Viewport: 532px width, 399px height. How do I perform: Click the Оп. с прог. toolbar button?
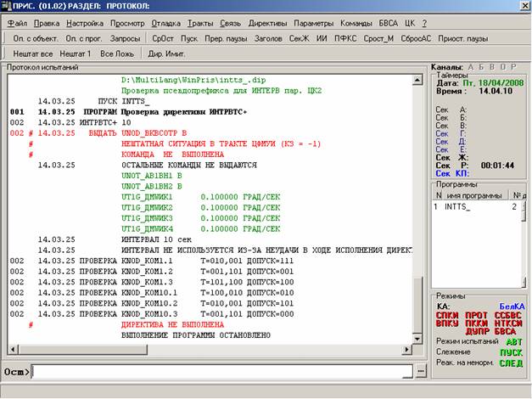coord(83,39)
